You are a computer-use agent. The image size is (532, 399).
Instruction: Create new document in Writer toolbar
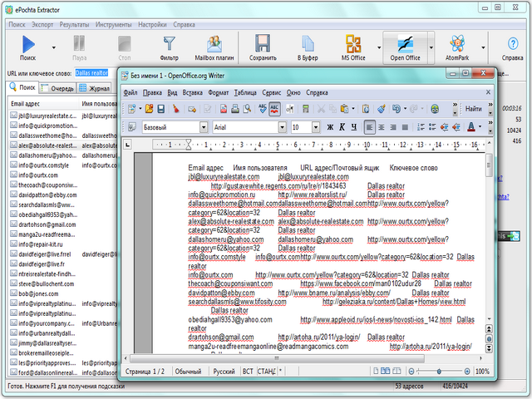(x=131, y=109)
